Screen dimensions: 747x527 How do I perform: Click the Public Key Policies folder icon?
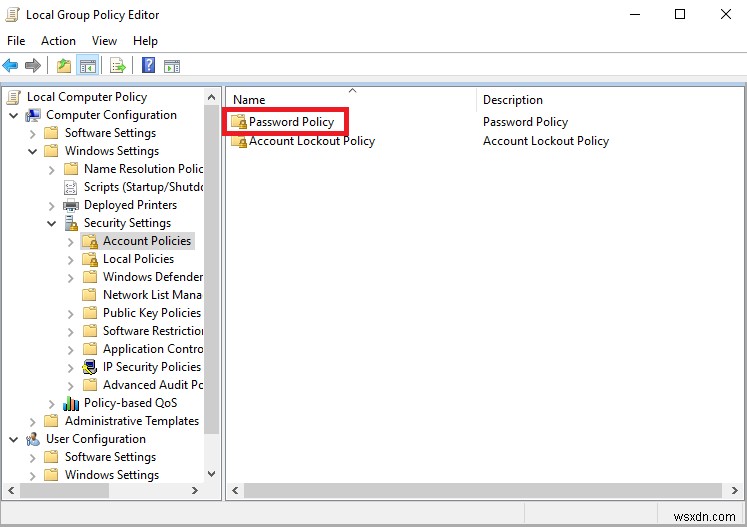click(90, 313)
